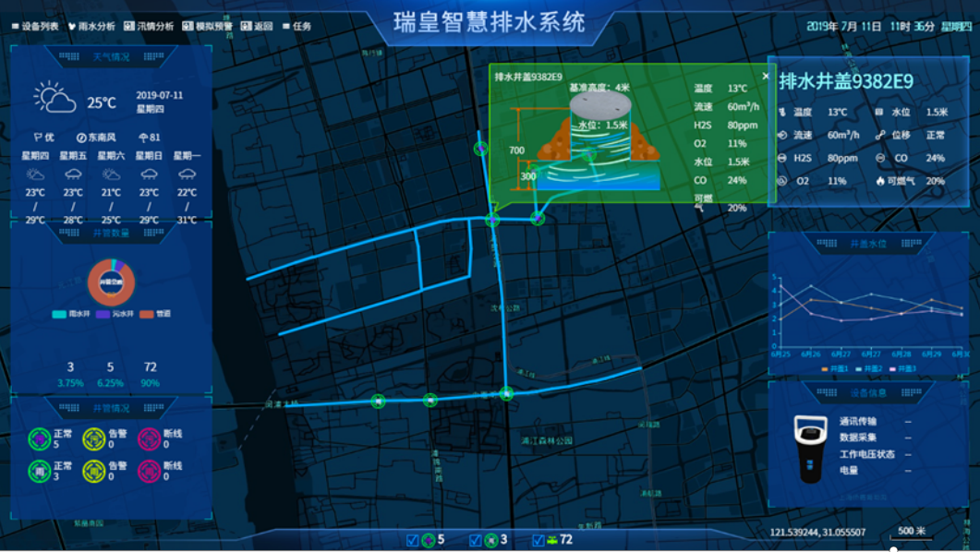Select the 星期六 forecast weather icon
This screenshot has height=552, width=980.
(x=111, y=174)
